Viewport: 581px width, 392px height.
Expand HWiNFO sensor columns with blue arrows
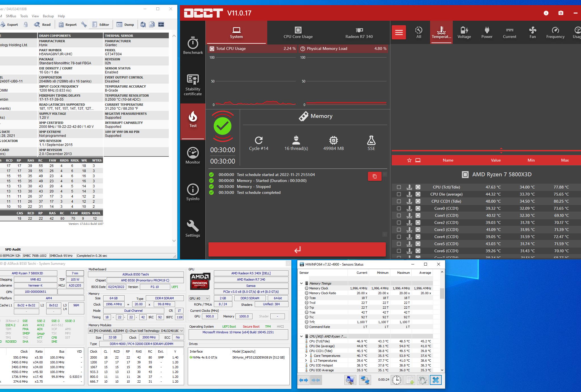tap(304, 380)
